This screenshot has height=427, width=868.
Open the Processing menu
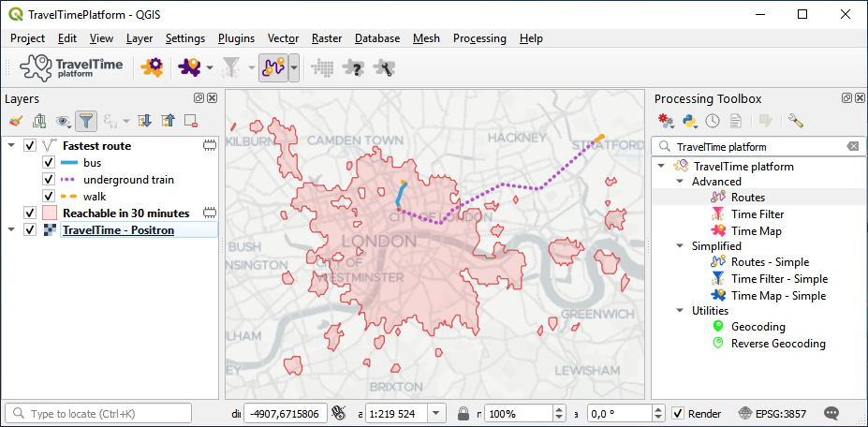(479, 38)
